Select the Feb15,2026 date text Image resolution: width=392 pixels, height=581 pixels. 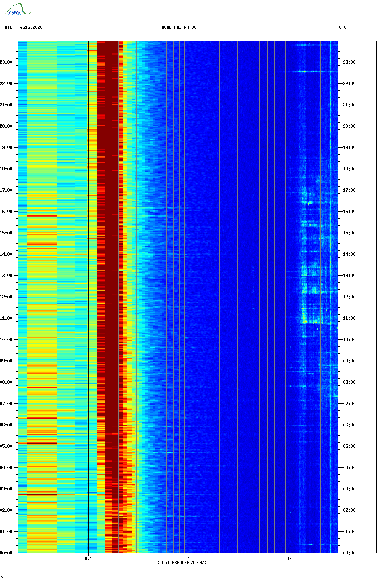(30, 27)
